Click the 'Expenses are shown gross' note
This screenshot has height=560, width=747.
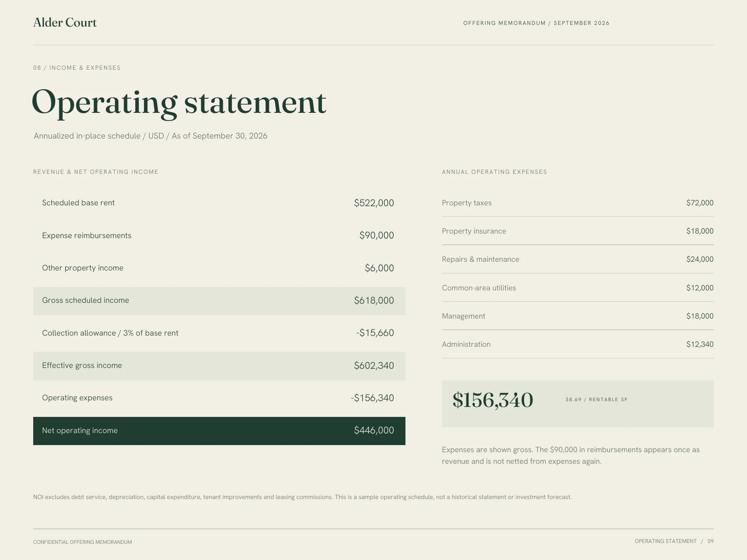[571, 455]
